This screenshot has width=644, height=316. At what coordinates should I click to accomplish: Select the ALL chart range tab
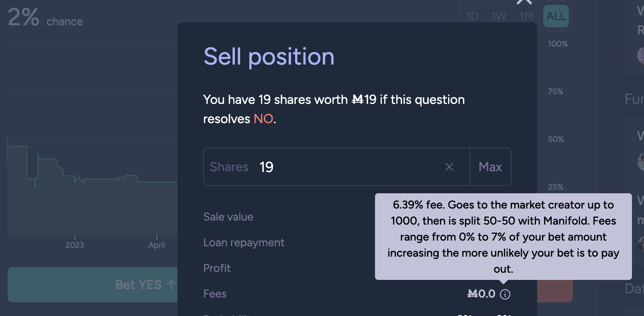(x=556, y=16)
